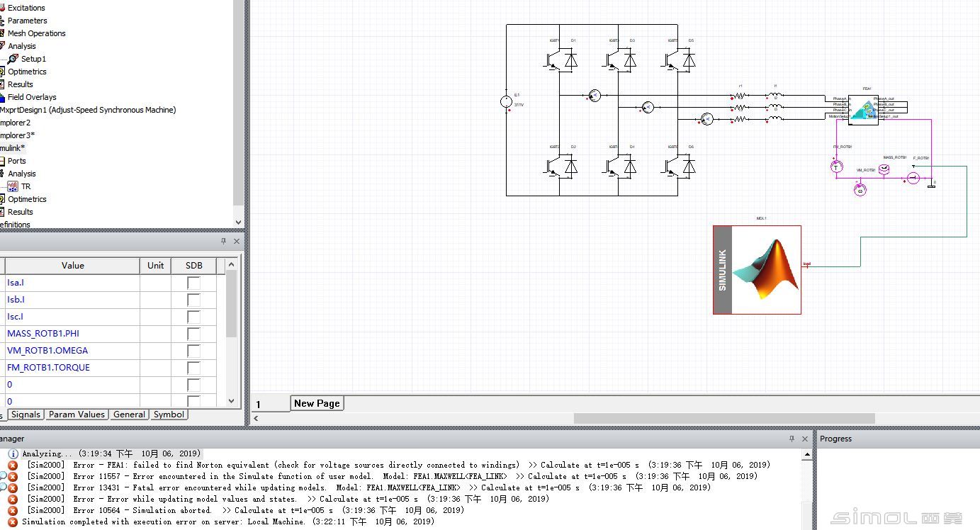Click the Setup1 analysis icon

pos(13,59)
